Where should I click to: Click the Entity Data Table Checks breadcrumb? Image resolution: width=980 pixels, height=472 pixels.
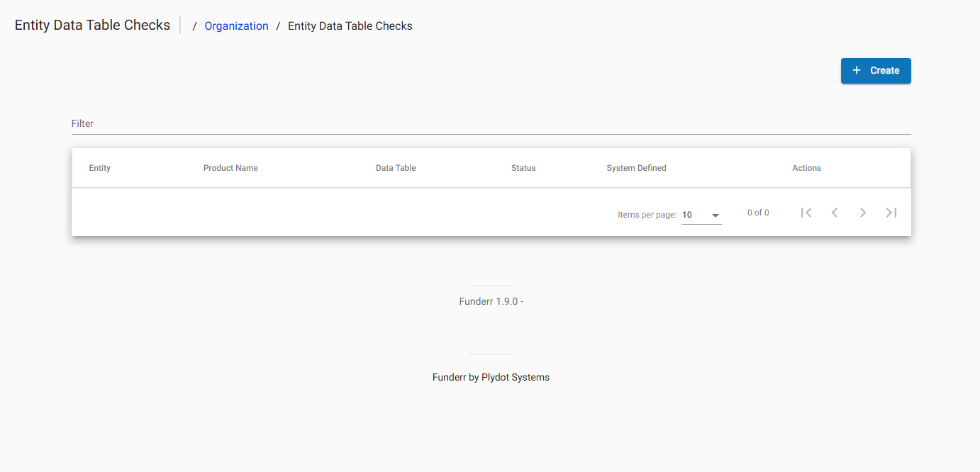coord(350,26)
